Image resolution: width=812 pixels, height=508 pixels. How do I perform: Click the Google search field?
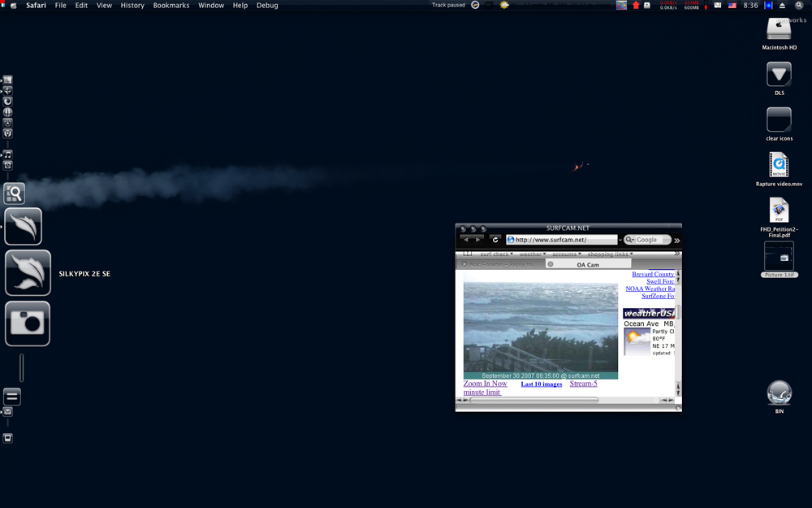[x=647, y=240]
